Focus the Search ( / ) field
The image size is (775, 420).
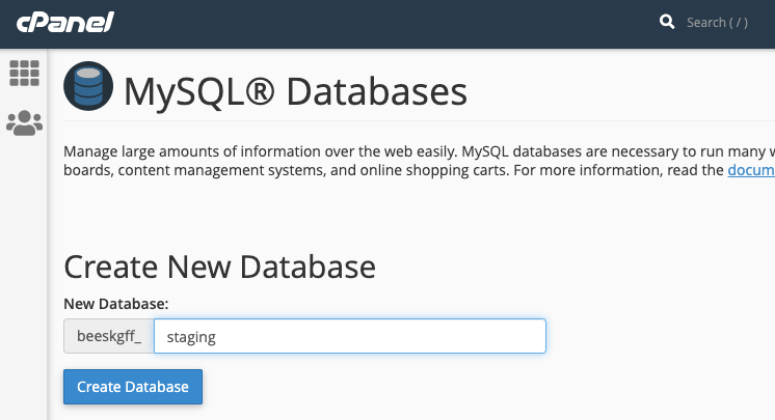717,22
